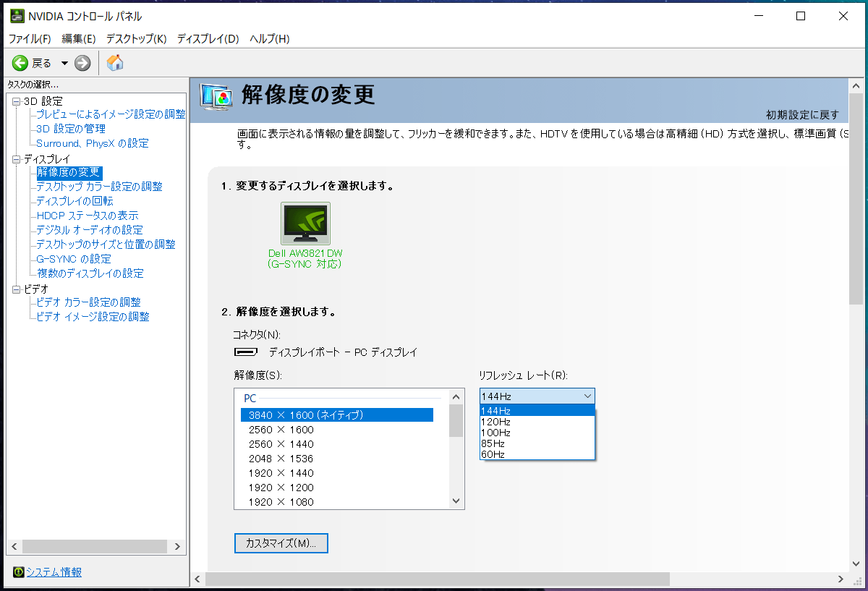Viewport: 868px width, 591px height.
Task: Select 3D 設定の管理 in tree
Action: [71, 129]
